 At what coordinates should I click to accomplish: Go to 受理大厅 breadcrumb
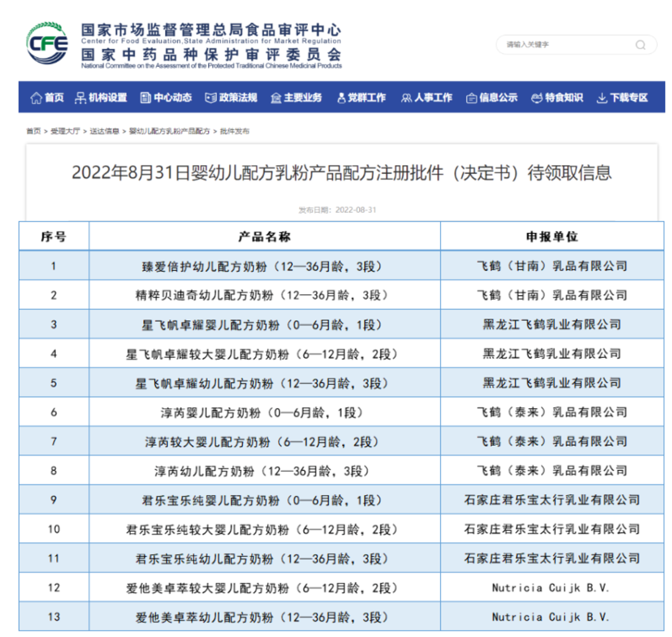click(x=65, y=131)
